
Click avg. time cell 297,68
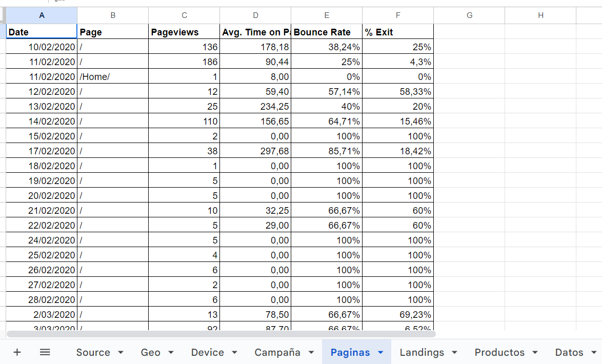point(255,151)
